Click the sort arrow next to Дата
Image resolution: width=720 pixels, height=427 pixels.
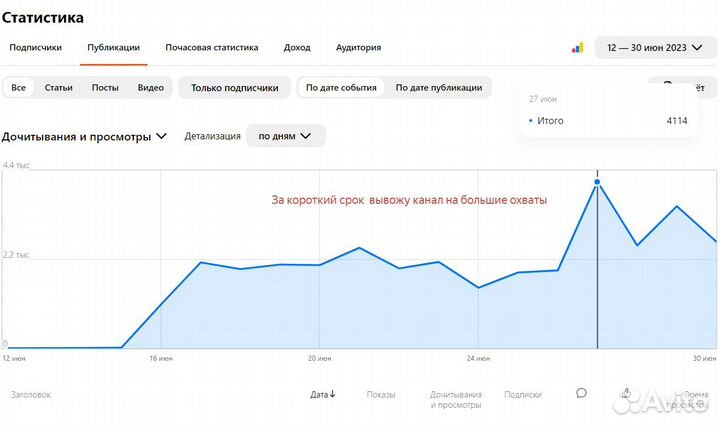[333, 394]
